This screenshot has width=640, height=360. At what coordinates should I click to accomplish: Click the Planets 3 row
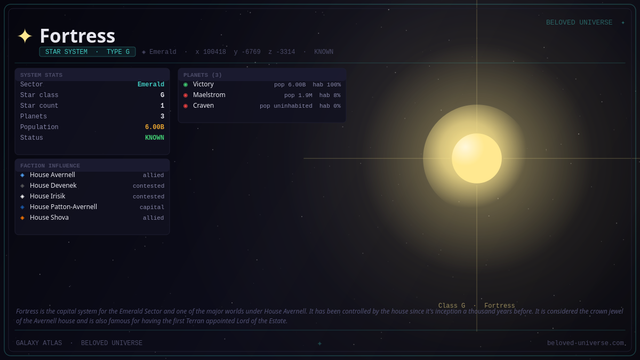[x=92, y=116]
